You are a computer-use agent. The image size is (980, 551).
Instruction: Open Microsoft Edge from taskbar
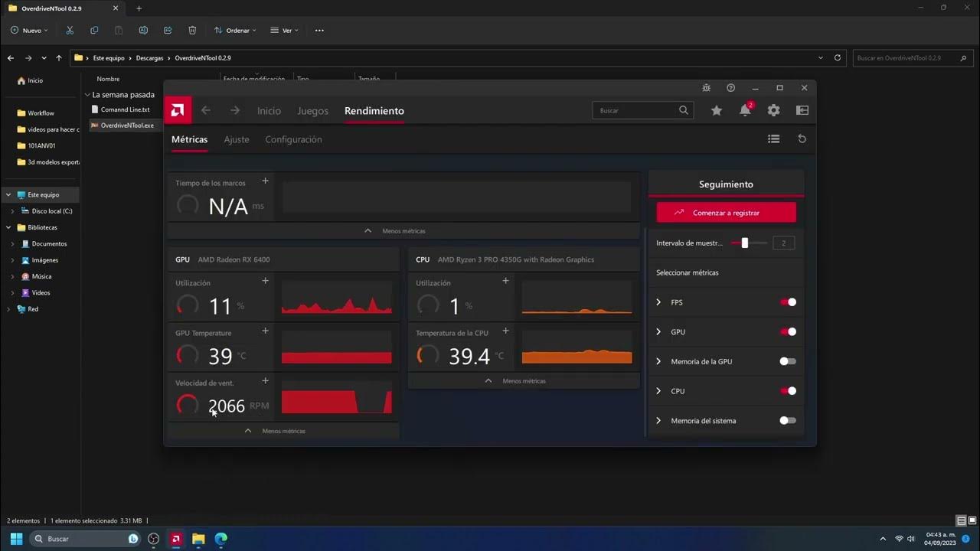(x=220, y=539)
